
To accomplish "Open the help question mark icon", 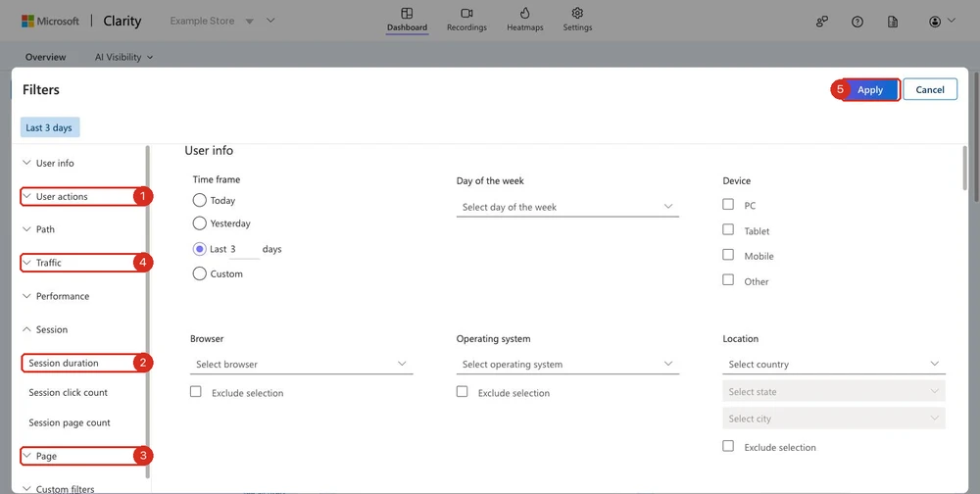I will click(857, 22).
